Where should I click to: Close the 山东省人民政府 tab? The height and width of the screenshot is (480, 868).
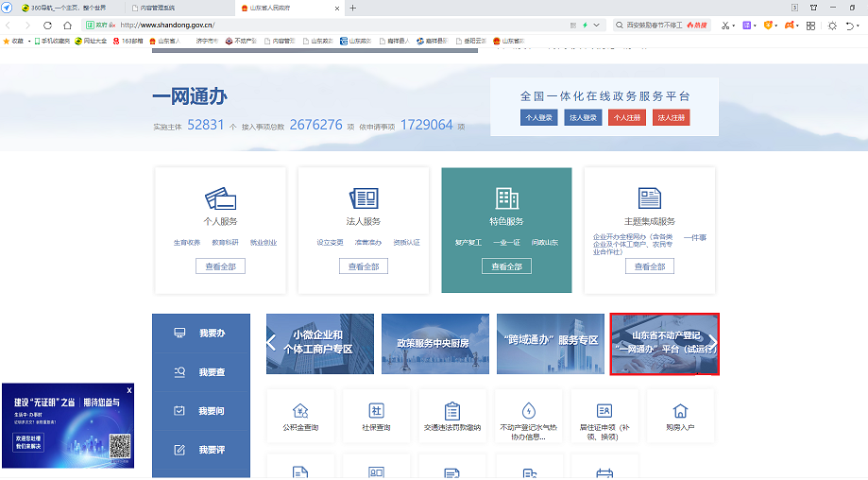337,9
